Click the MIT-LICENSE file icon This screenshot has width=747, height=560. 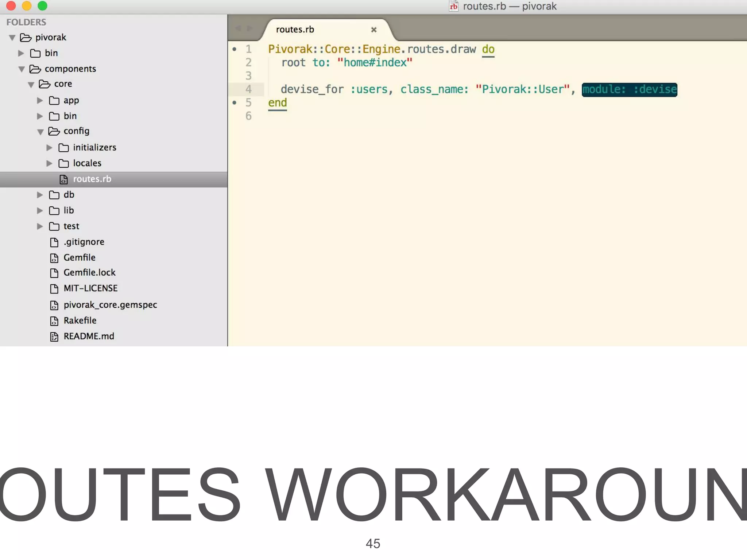click(x=54, y=288)
